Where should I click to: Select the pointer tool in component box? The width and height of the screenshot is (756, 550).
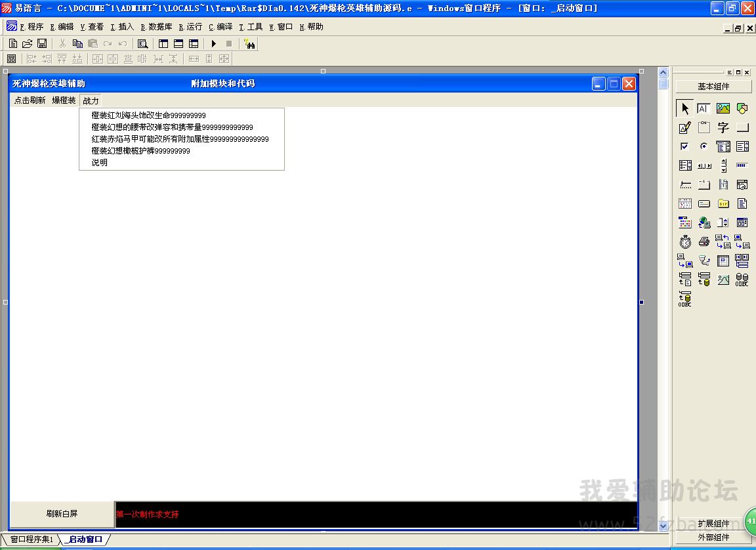click(x=685, y=108)
